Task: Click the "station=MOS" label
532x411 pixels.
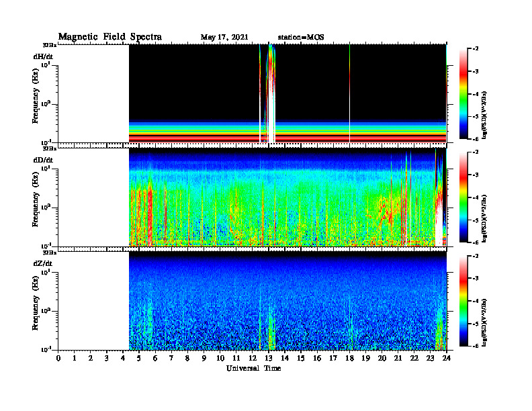Action: point(301,37)
